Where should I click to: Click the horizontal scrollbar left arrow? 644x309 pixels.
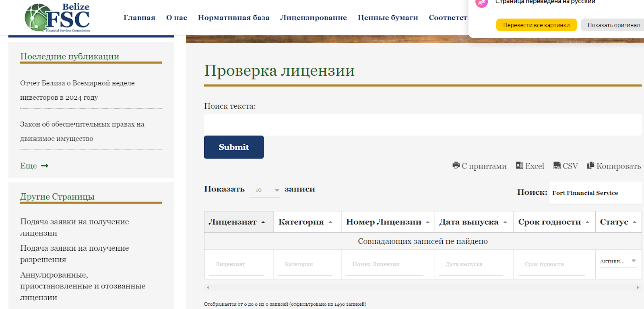pos(208,287)
